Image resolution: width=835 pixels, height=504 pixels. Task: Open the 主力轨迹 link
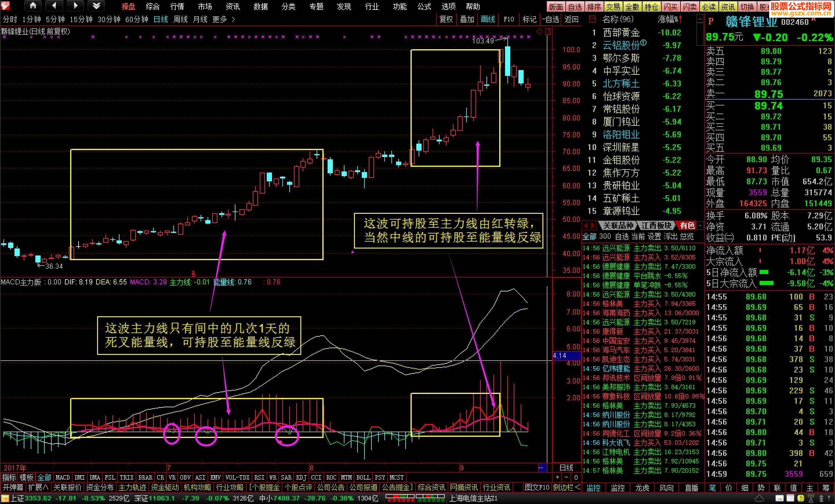point(132,487)
